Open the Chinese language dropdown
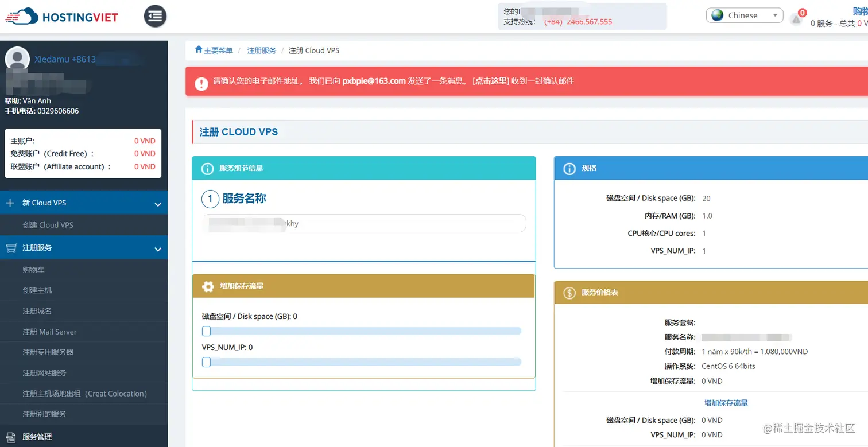Image resolution: width=868 pixels, height=447 pixels. point(745,15)
